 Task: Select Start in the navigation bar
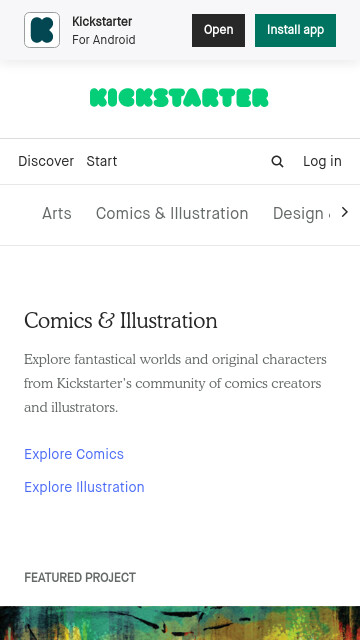click(102, 161)
